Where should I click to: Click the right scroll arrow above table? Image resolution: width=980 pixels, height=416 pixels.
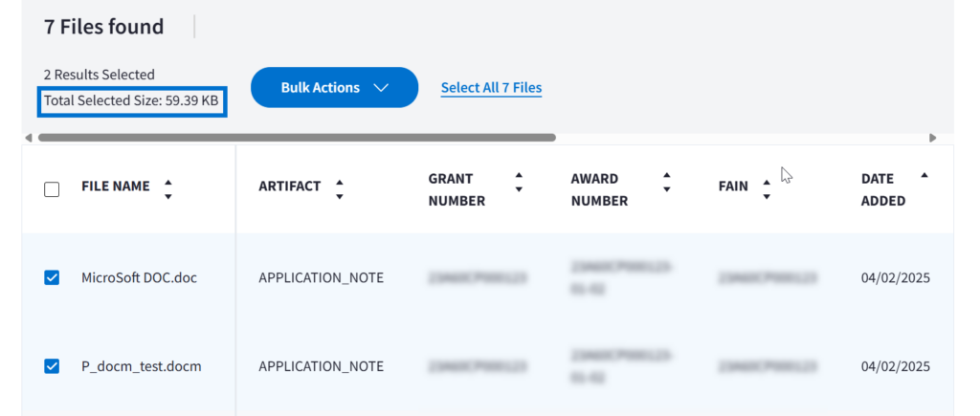coord(932,138)
